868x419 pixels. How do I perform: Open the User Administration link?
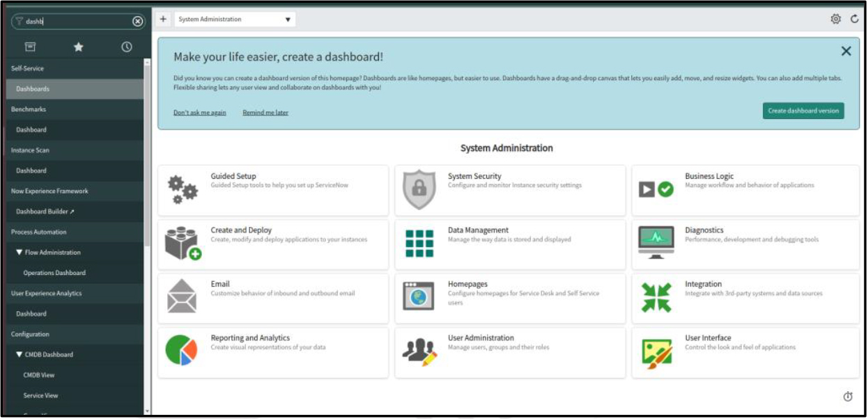[481, 338]
